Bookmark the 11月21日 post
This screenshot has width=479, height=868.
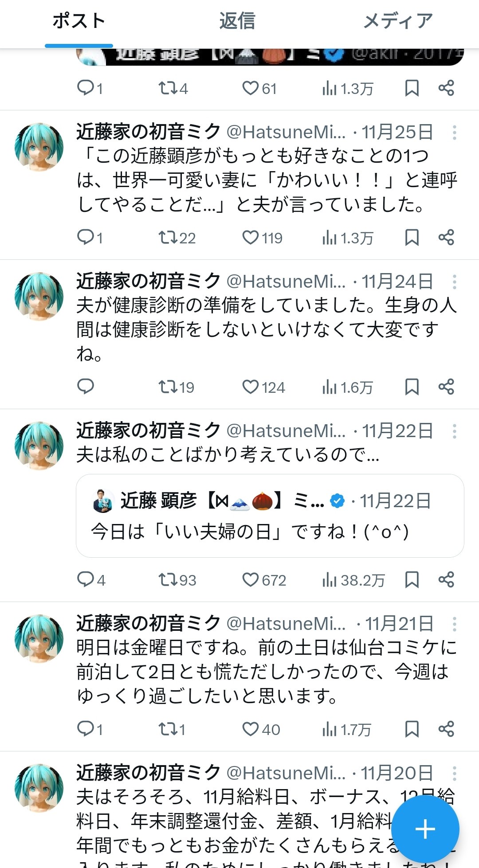pyautogui.click(x=412, y=729)
